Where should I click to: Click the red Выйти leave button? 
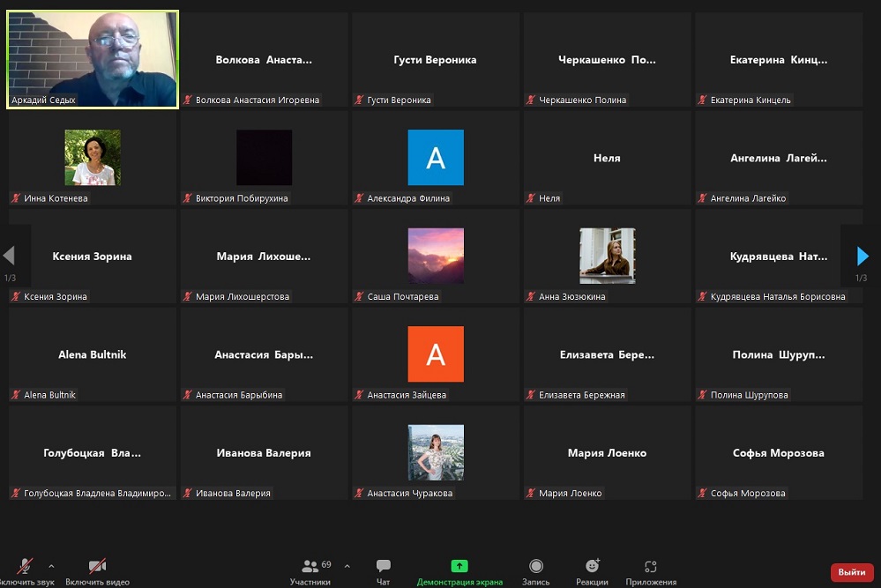851,572
